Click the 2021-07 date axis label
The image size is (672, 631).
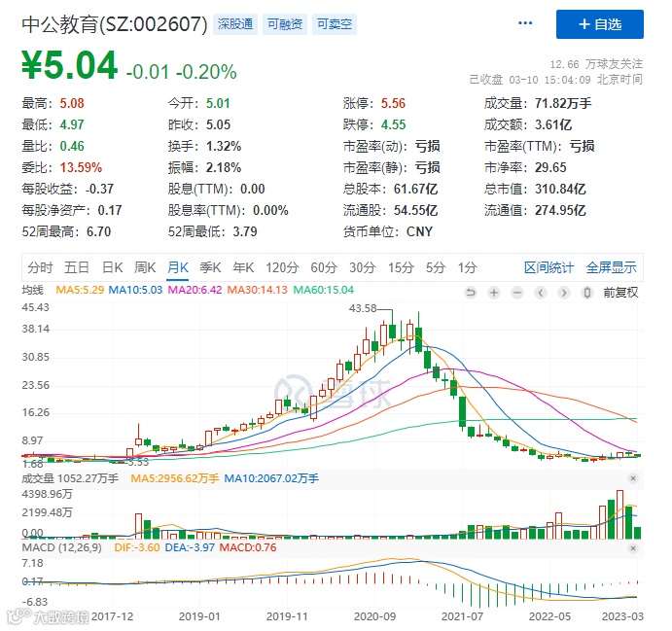[463, 616]
